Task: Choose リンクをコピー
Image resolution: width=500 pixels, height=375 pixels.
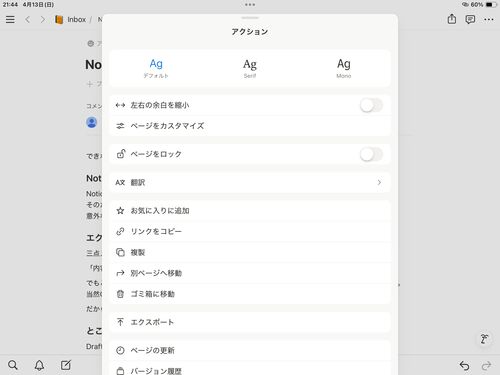Action: click(250, 231)
